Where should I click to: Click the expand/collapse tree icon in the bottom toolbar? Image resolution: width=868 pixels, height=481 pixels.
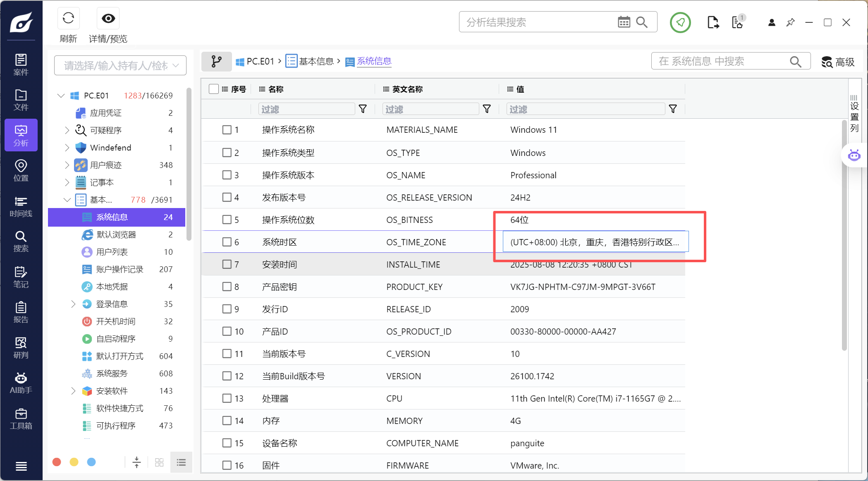click(x=136, y=462)
